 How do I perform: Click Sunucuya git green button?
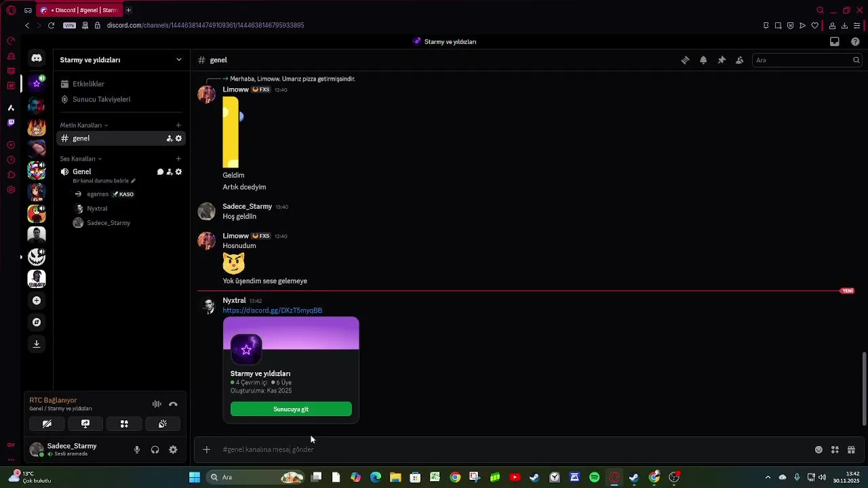(291, 409)
